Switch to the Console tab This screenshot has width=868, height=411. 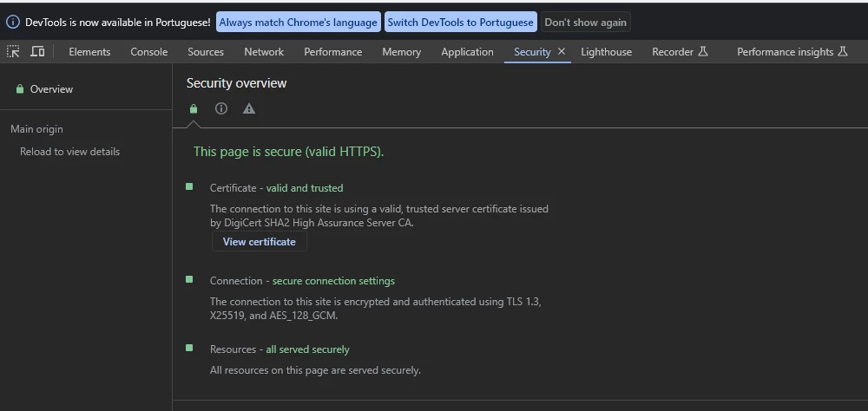click(x=149, y=52)
